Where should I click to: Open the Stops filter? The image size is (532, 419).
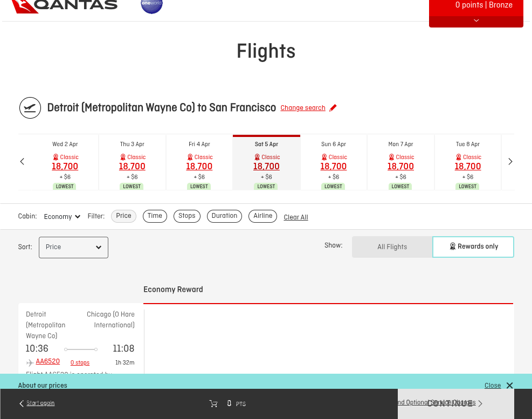pyautogui.click(x=187, y=216)
